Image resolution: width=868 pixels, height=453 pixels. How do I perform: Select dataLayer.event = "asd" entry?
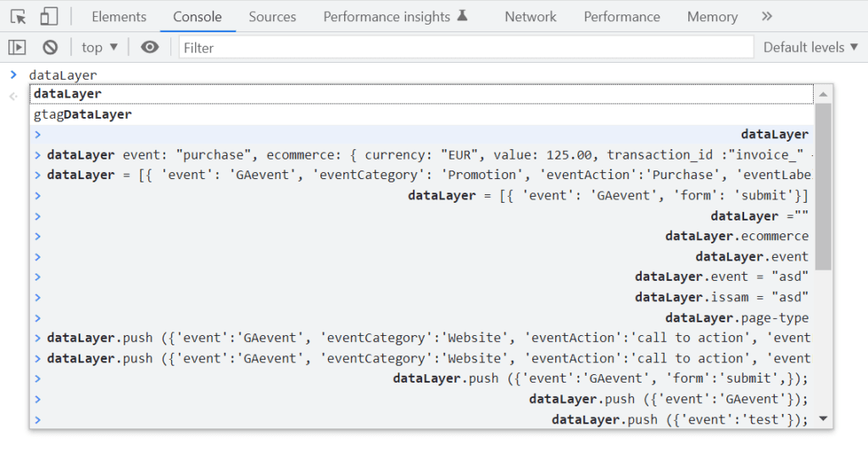(x=422, y=277)
